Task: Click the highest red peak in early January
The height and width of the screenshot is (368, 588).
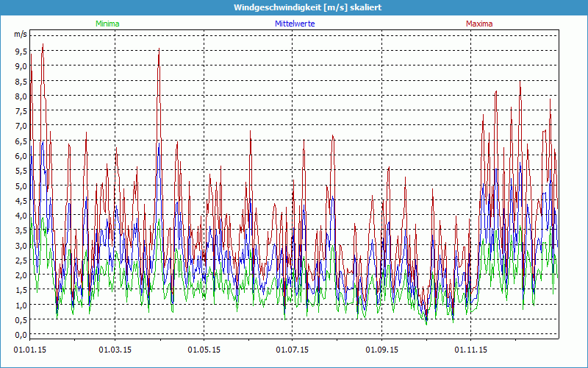Action: (43, 45)
